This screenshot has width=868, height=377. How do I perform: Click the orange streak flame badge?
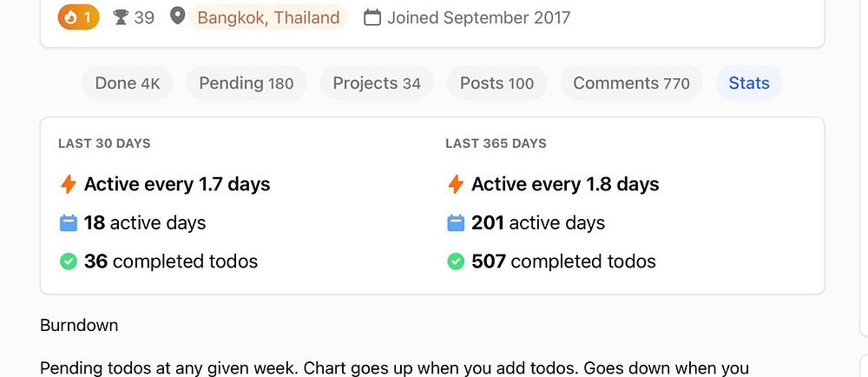[78, 17]
